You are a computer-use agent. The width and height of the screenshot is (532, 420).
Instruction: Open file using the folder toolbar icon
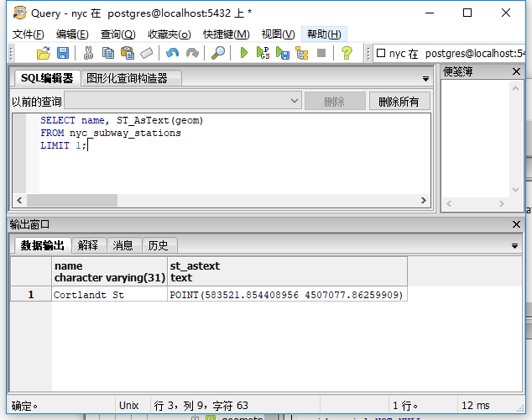(43, 53)
